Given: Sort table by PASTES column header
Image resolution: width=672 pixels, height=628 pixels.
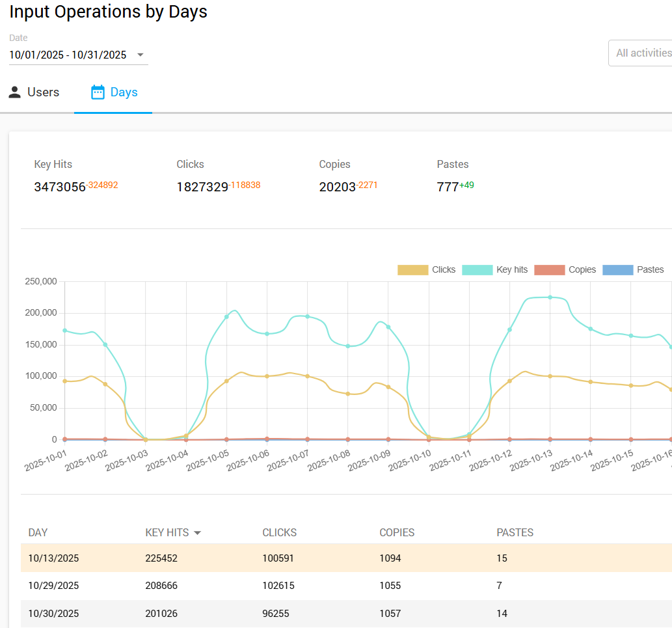Looking at the screenshot, I should coord(515,532).
